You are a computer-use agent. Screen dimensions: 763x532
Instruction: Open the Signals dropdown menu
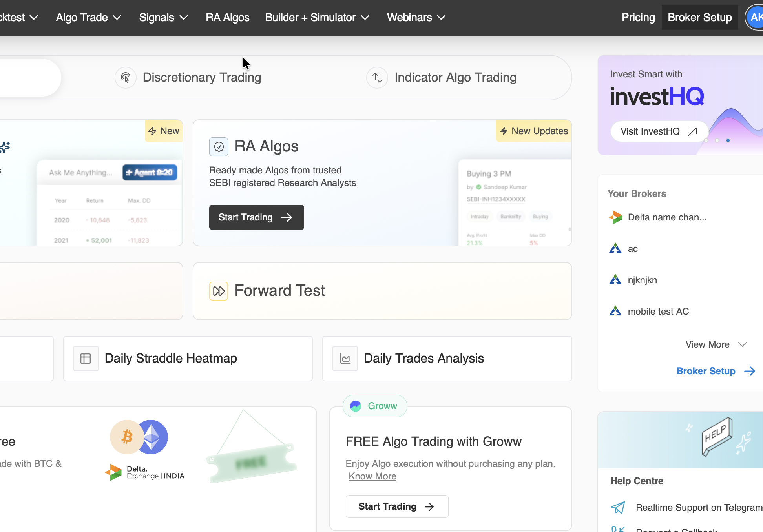pyautogui.click(x=163, y=18)
